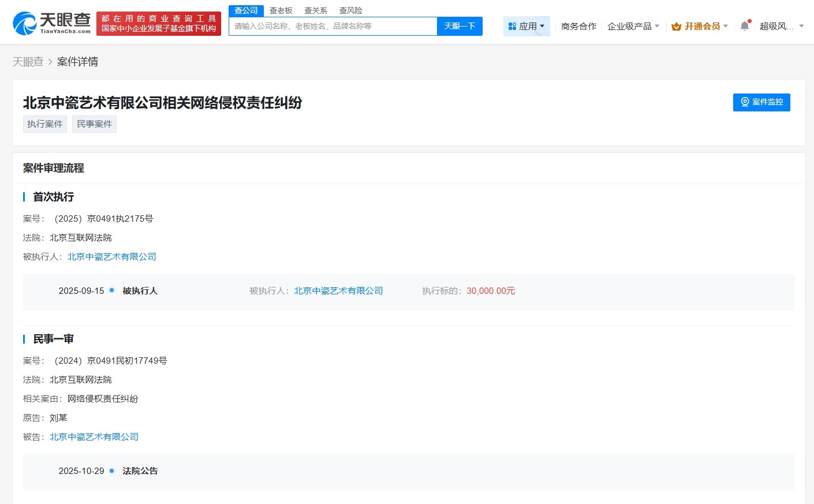The image size is (814, 504).
Task: Expand the 开通会员 dropdown arrow
Action: click(x=725, y=26)
